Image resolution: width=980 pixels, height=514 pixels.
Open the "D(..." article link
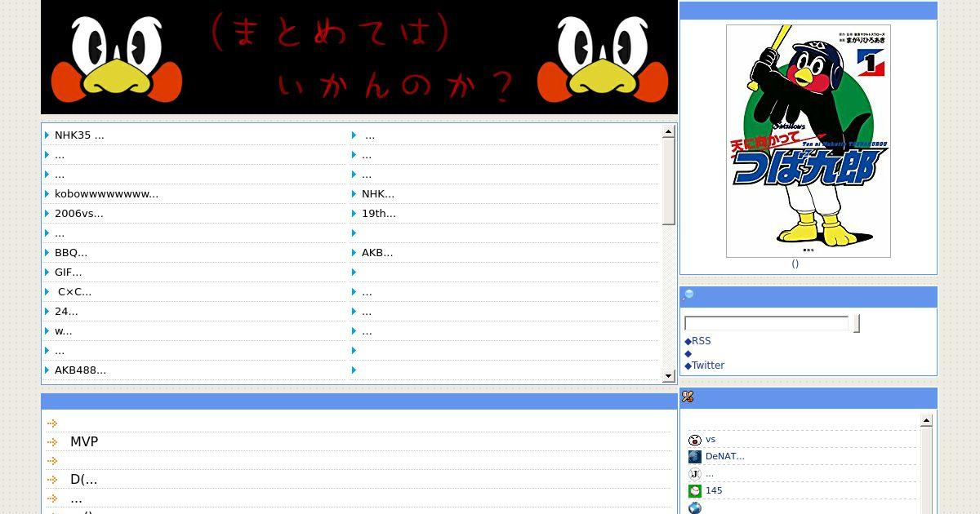point(83,480)
